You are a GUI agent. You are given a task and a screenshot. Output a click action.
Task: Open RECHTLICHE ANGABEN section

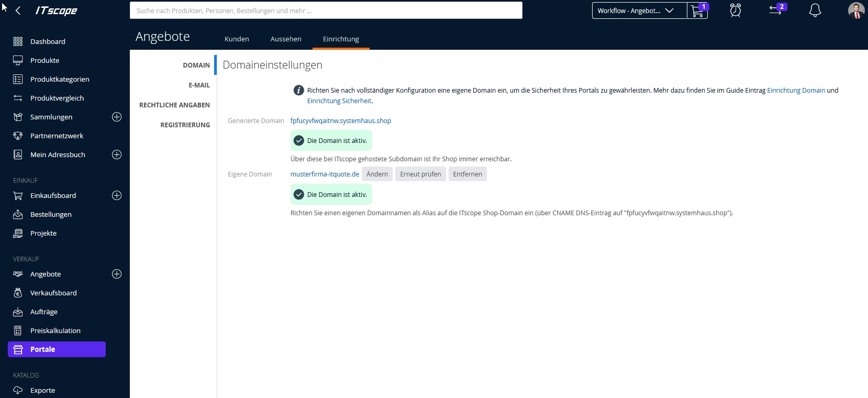[x=174, y=105]
